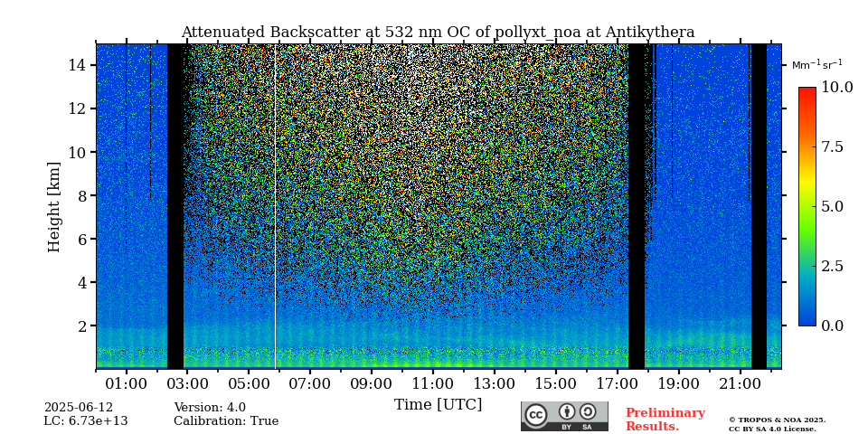Click the plot title mentioning Antikythera

pyautogui.click(x=438, y=33)
